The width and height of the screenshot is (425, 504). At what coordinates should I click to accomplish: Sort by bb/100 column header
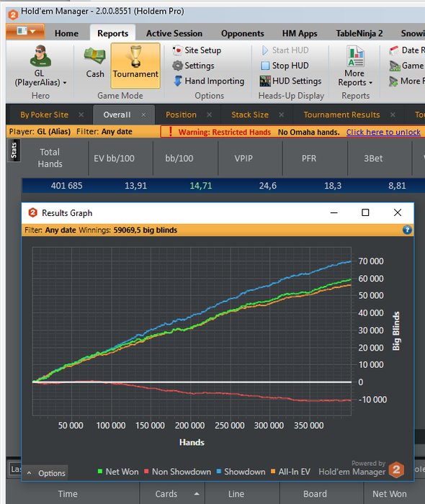(x=179, y=158)
